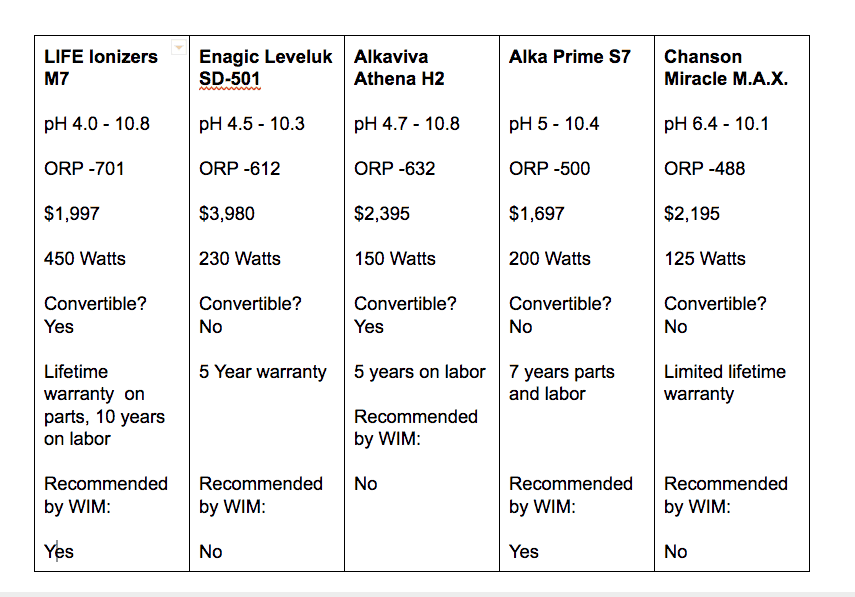Screen dimensions: 855x597
Task: Click the 200 Watts entry
Action: (x=550, y=258)
